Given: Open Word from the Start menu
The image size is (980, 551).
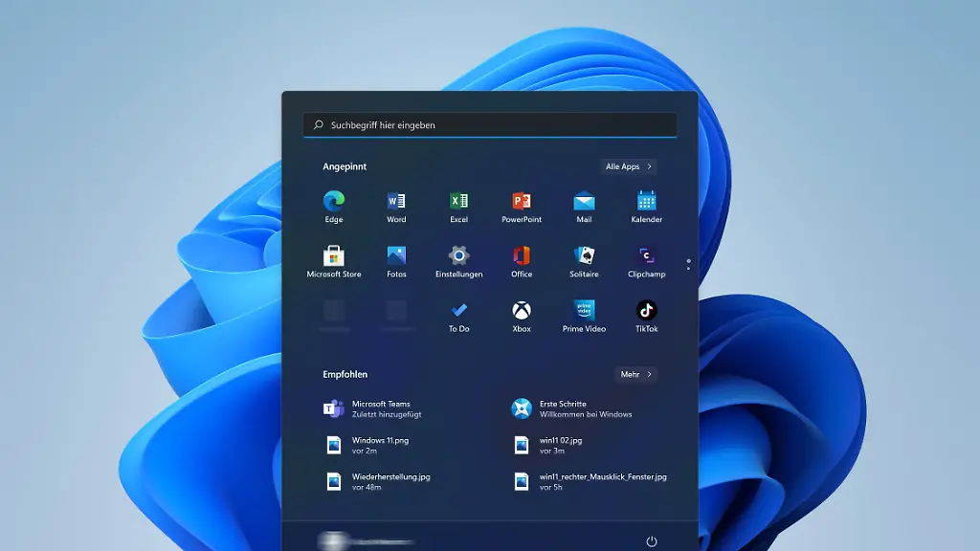Looking at the screenshot, I should [x=396, y=203].
